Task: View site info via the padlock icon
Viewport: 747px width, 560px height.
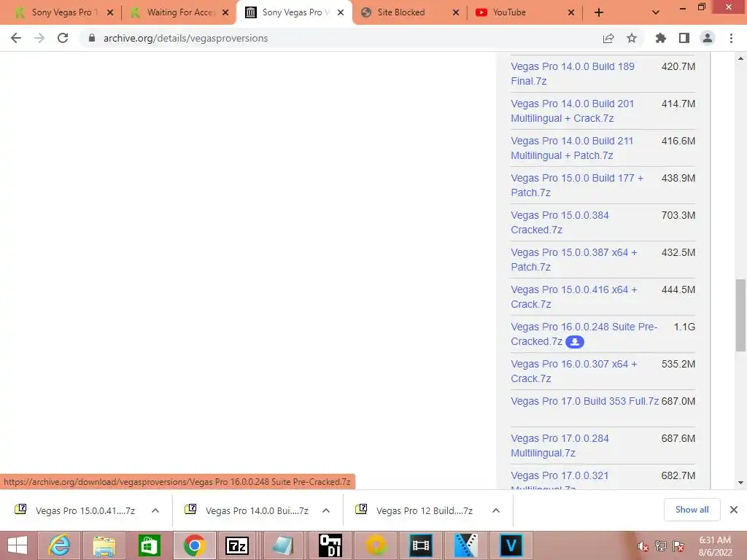Action: (92, 38)
